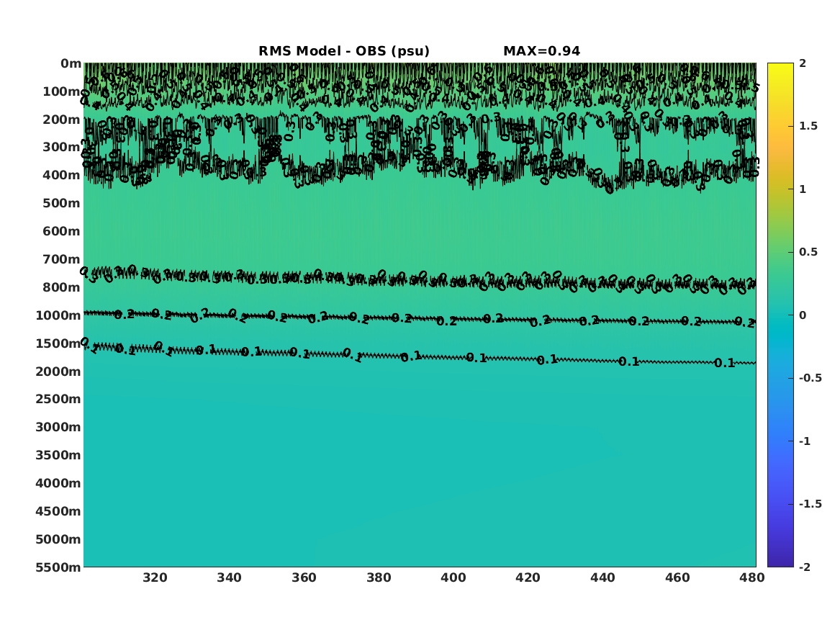This screenshot has width=840, height=630.
Task: Click the '400m' depth axis label
Action: [62, 175]
